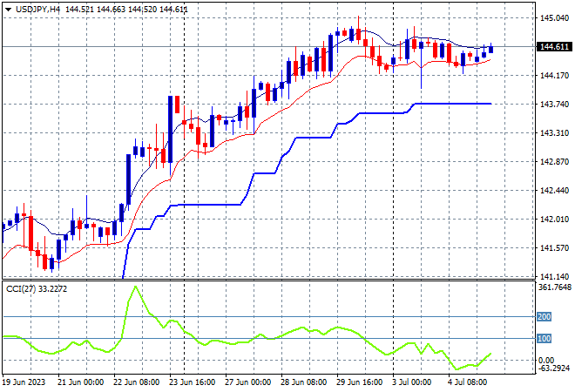Click the 22 Jun 08:00 time label
The height and width of the screenshot is (392, 575).
(x=137, y=382)
